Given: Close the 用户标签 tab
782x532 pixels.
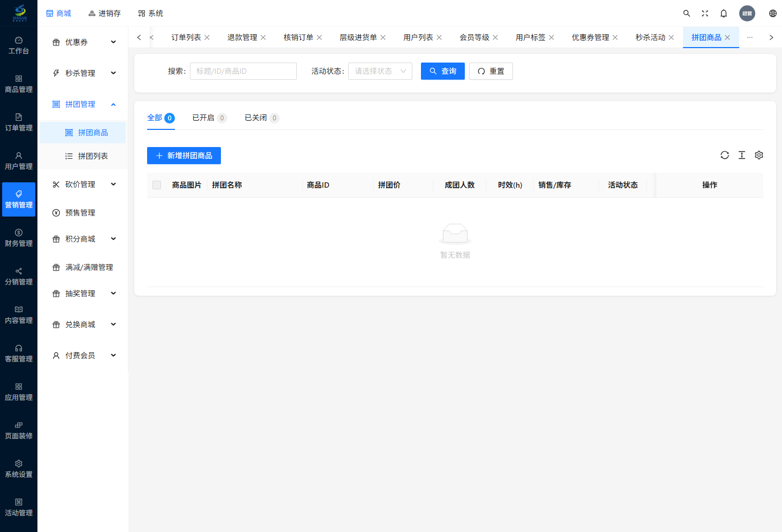Looking at the screenshot, I should 551,37.
